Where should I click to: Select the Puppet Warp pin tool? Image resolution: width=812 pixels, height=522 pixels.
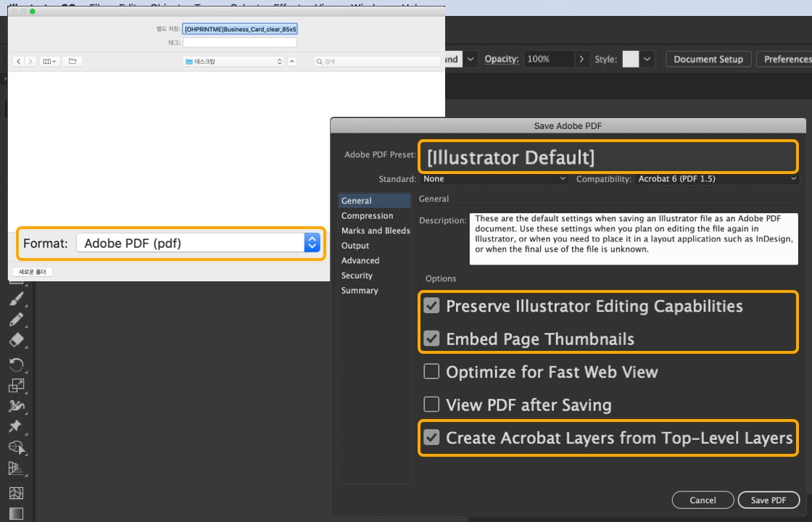pyautogui.click(x=16, y=426)
